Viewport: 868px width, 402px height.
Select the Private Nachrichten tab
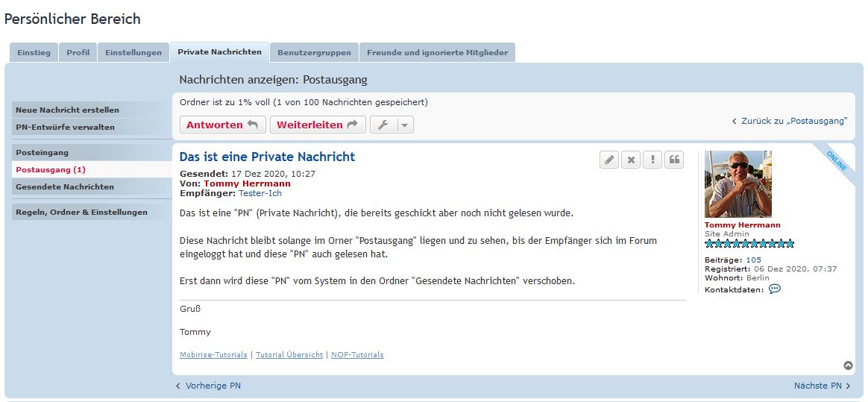[x=220, y=52]
